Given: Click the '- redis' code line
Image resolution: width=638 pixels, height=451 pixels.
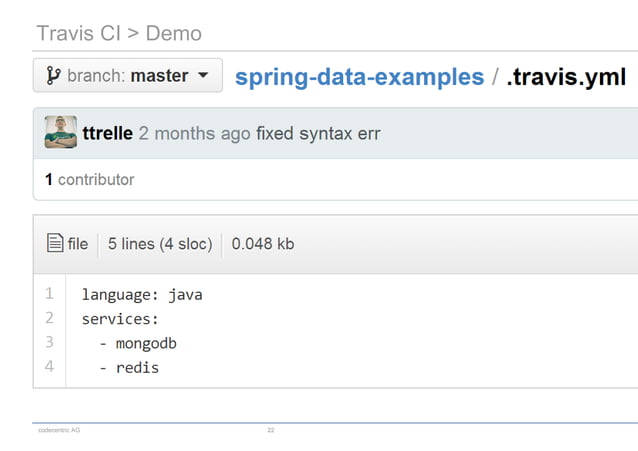Looking at the screenshot, I should point(129,368).
